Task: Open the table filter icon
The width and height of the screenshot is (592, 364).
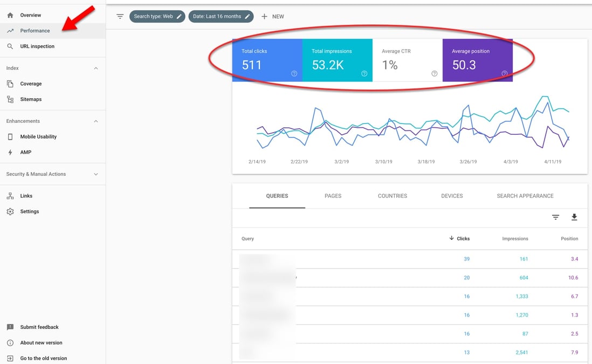Action: point(555,217)
